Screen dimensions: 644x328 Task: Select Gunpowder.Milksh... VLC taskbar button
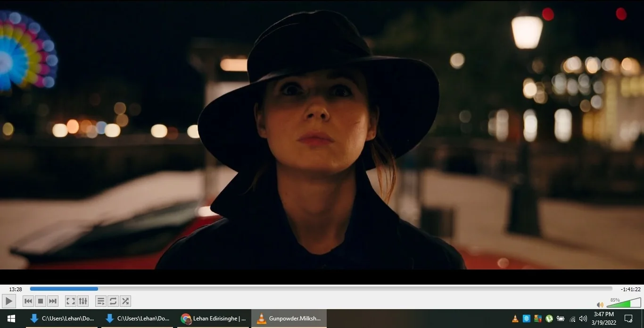[289, 319]
